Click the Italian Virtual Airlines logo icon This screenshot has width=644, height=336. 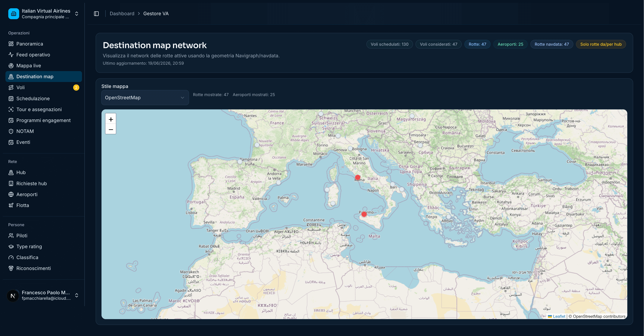pyautogui.click(x=14, y=14)
